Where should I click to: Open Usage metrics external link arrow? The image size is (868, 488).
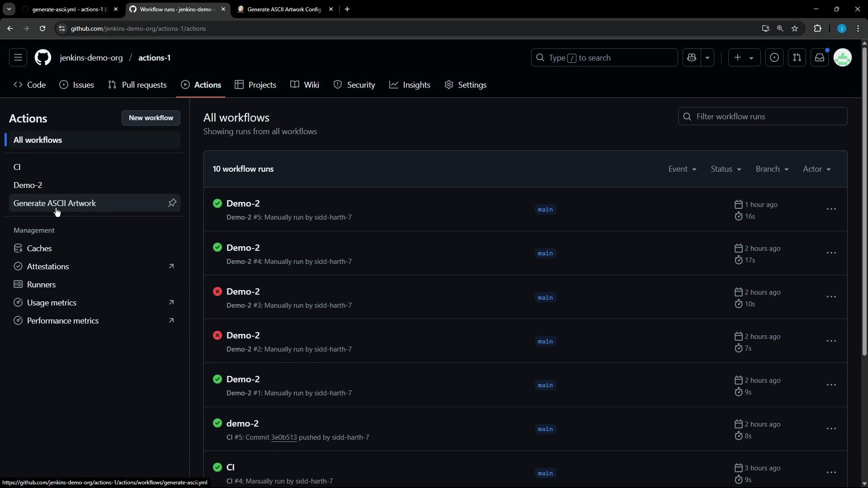click(171, 303)
